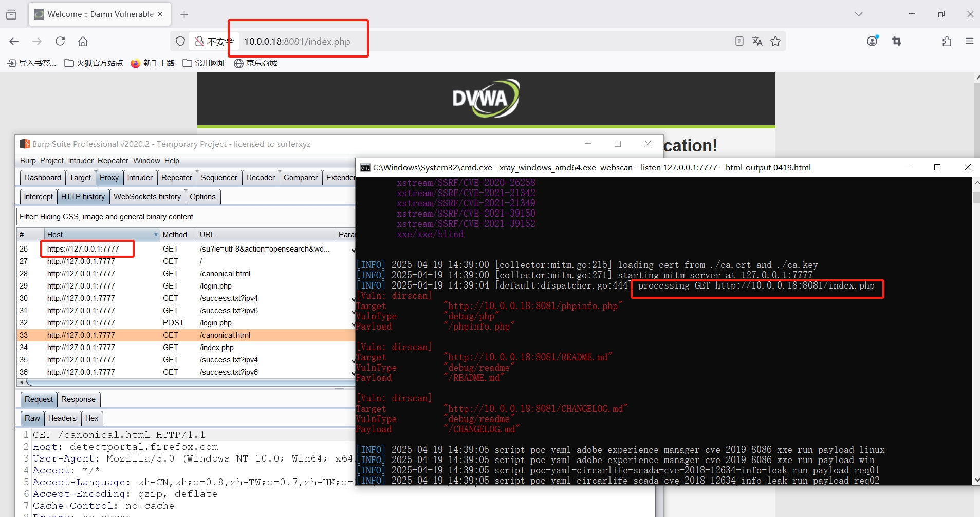Open the Intercept sub-tab
980x517 pixels.
[39, 197]
